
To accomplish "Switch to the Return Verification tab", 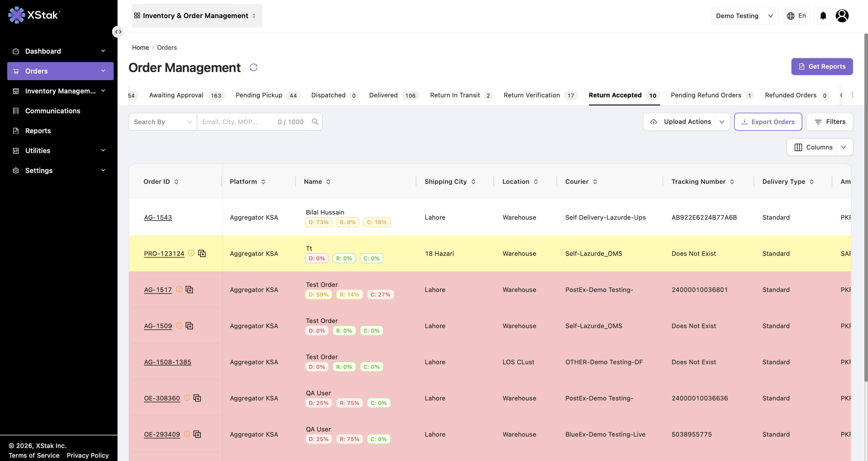I will pyautogui.click(x=540, y=95).
